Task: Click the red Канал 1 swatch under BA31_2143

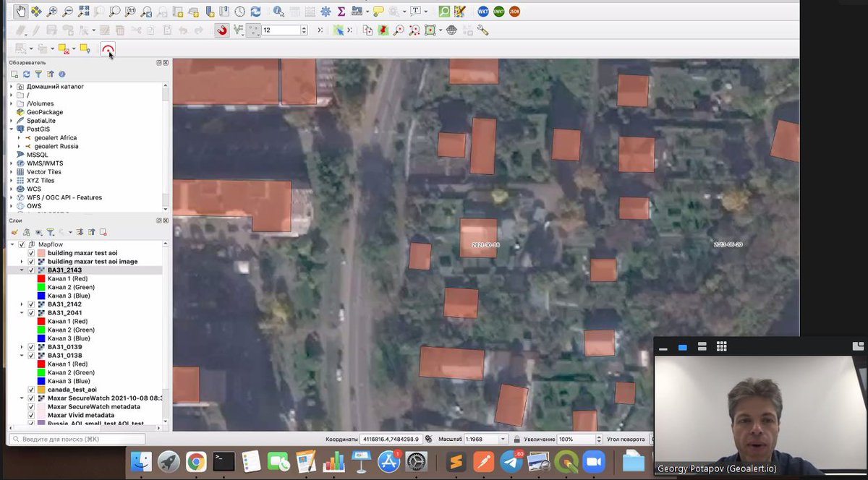Action: coord(41,278)
